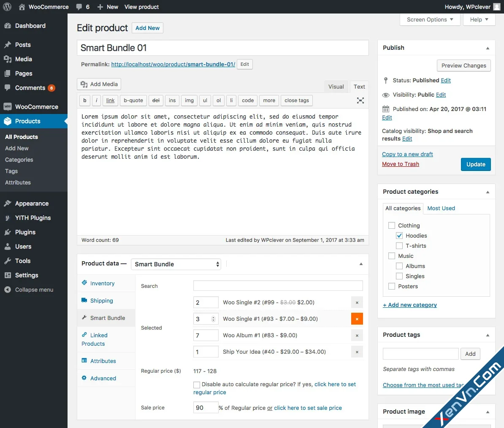Remove Woo Single #1 with the orange x
Viewport: 504px width, 428px height.
click(x=357, y=319)
